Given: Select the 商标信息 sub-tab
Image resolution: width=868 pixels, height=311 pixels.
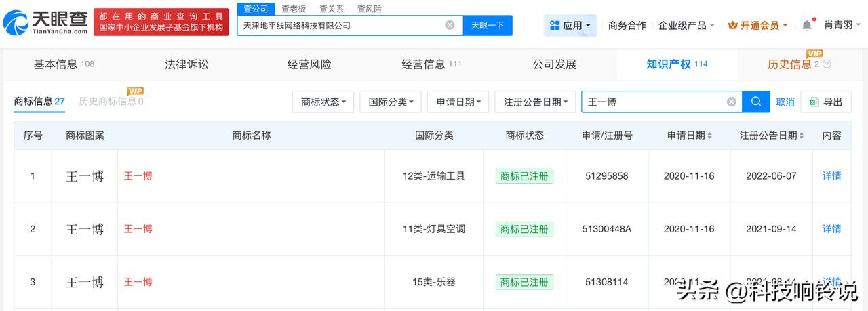Looking at the screenshot, I should coord(39,102).
